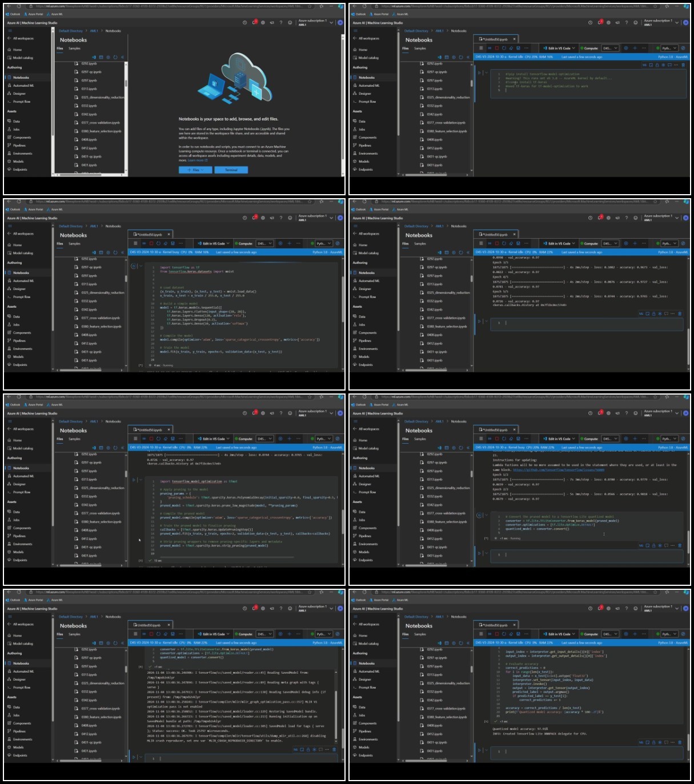Click the file list vertical scrollbar on the welcome page
The height and width of the screenshot is (784, 694).
tap(126, 83)
